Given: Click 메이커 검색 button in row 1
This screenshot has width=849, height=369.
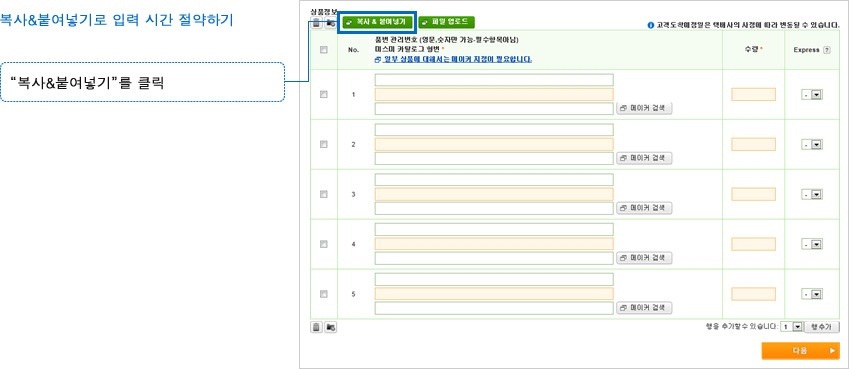Looking at the screenshot, I should click(644, 108).
